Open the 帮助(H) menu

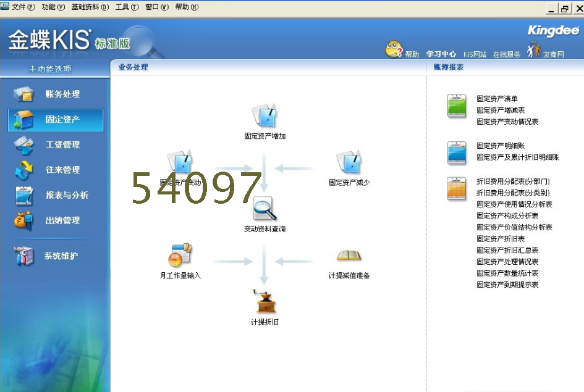coord(187,7)
